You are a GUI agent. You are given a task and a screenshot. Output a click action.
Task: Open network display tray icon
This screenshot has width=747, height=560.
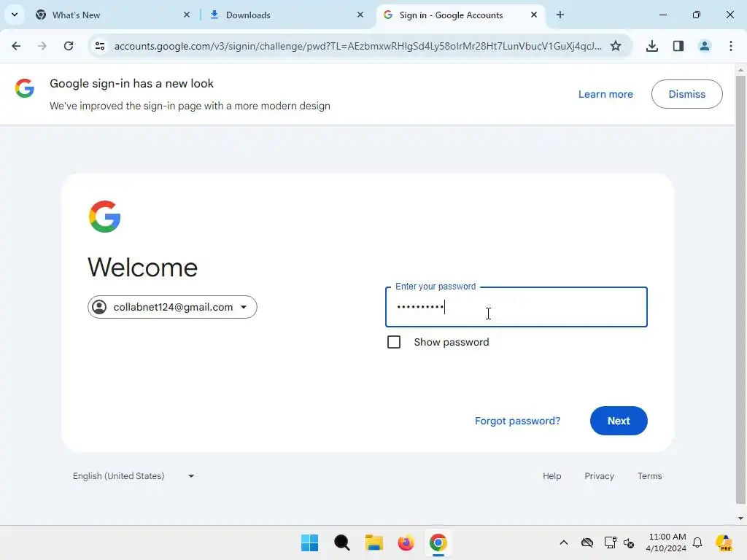tap(610, 542)
